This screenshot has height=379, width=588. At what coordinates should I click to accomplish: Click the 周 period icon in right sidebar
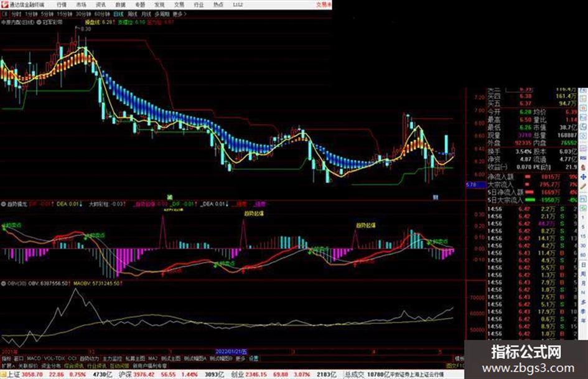[x=584, y=274]
